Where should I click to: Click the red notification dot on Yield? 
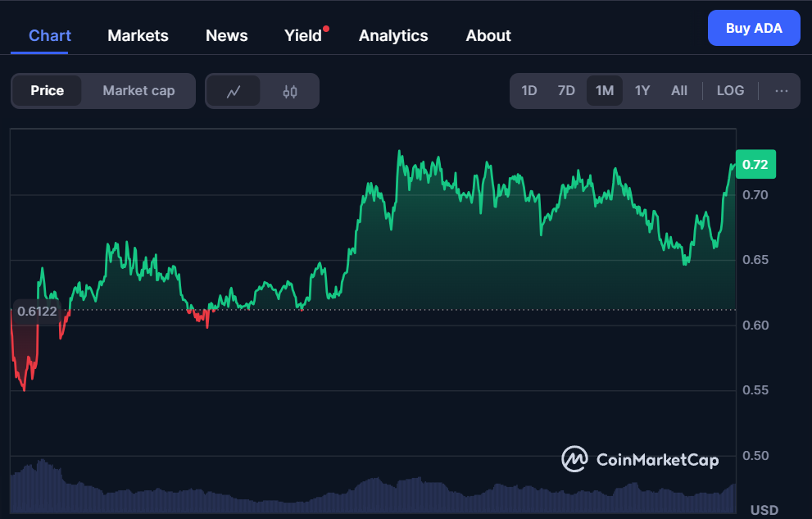click(x=326, y=29)
